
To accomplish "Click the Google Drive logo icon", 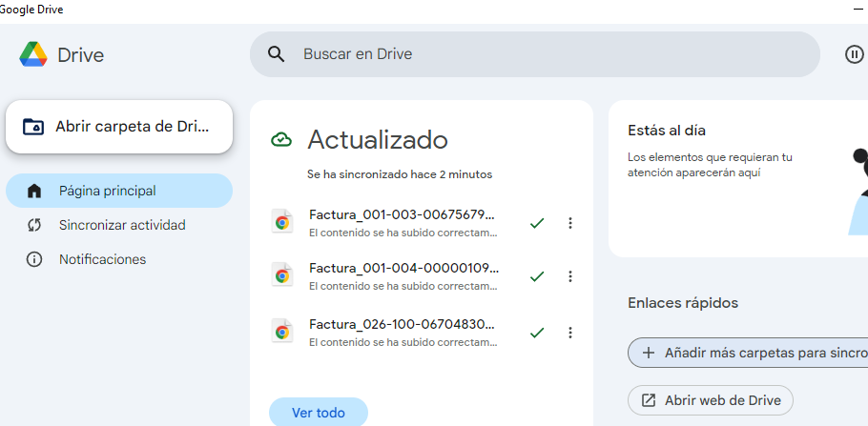I will coord(33,54).
